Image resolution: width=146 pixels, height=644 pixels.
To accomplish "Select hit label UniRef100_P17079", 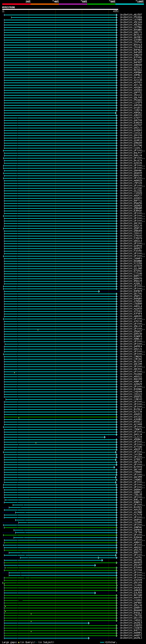I will coord(131,515).
